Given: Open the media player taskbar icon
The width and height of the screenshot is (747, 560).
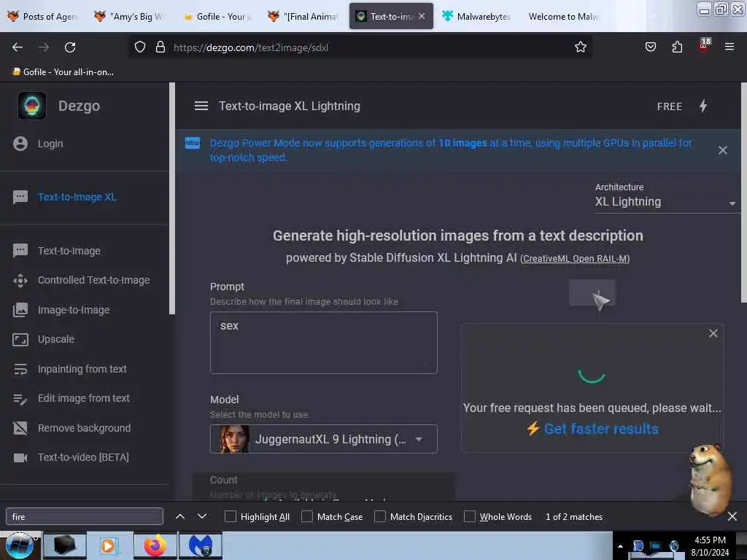Looking at the screenshot, I should coord(109,545).
